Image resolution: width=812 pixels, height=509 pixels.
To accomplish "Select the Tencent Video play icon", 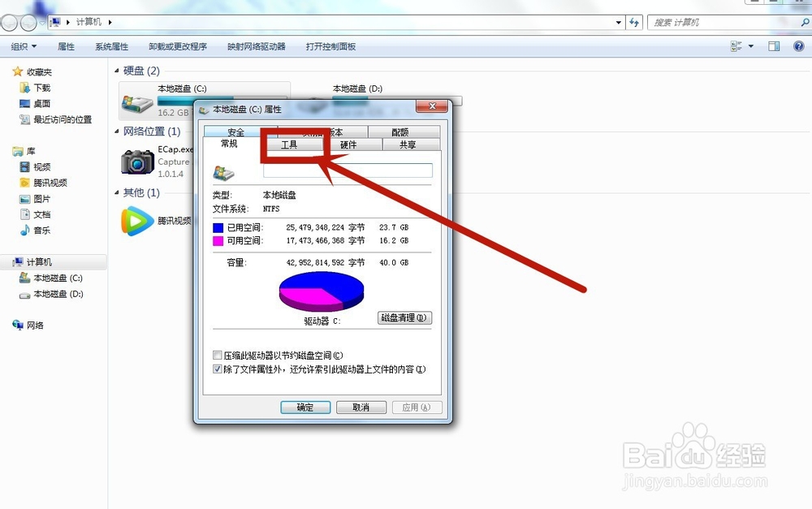I will coord(137,221).
